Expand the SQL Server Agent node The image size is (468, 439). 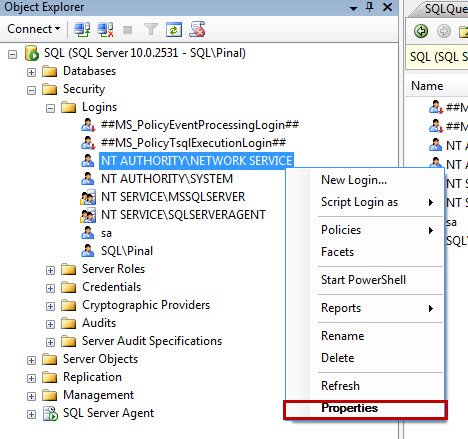pos(31,414)
